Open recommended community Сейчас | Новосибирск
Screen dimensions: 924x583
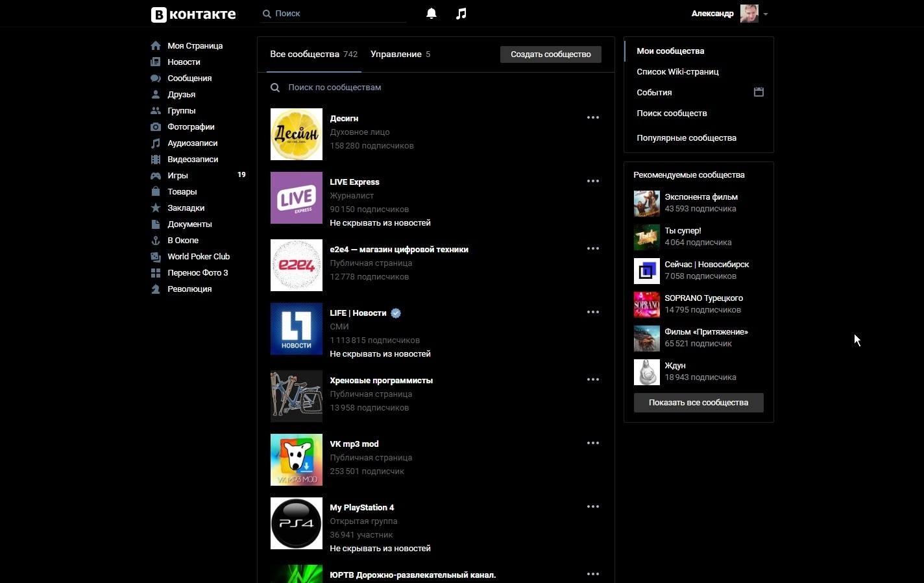(x=707, y=264)
